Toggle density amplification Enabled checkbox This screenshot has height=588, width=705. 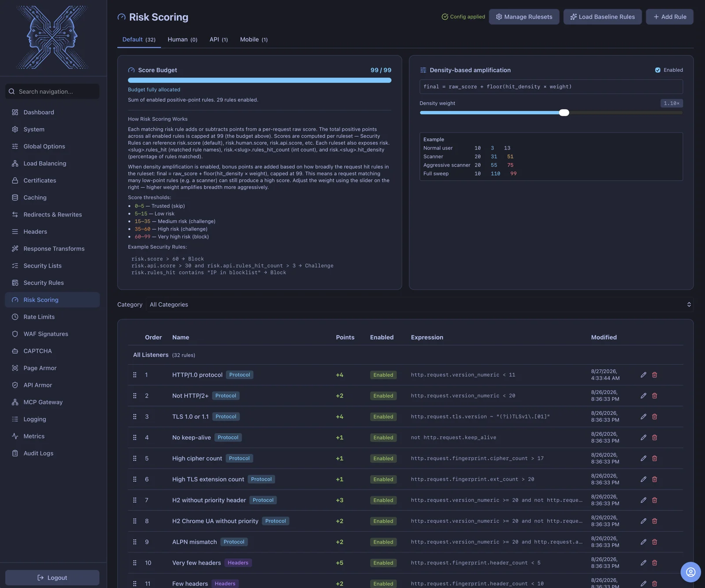(x=657, y=70)
